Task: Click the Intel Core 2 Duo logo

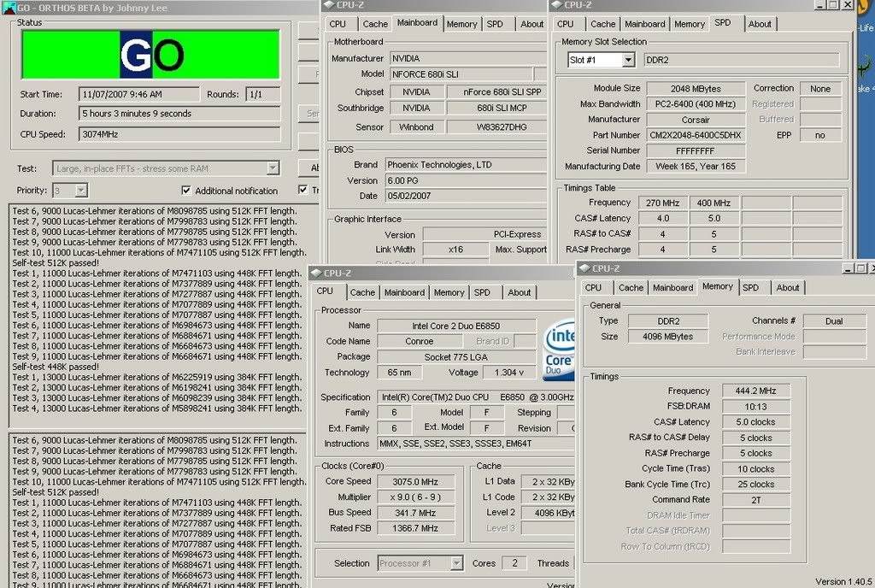Action: tap(559, 350)
